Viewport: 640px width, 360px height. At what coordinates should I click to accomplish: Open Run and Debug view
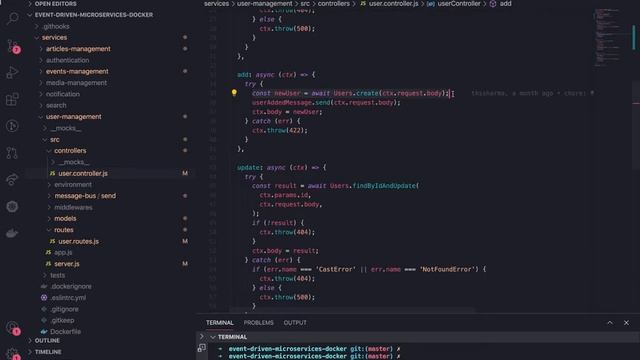13,73
